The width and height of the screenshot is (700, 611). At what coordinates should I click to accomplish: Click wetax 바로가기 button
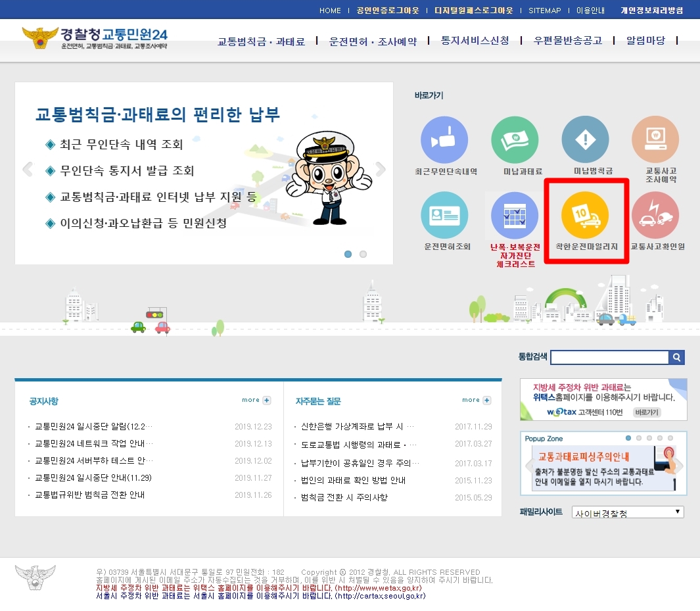(x=647, y=412)
